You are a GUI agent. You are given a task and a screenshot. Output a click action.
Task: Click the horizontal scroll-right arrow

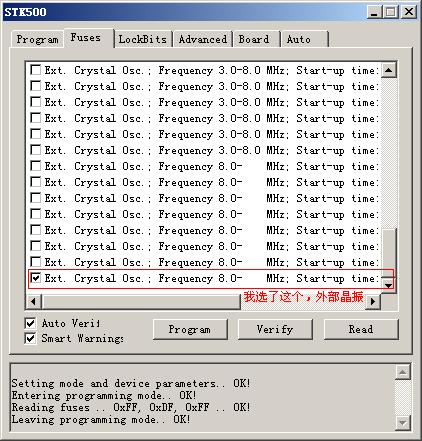tap(373, 302)
